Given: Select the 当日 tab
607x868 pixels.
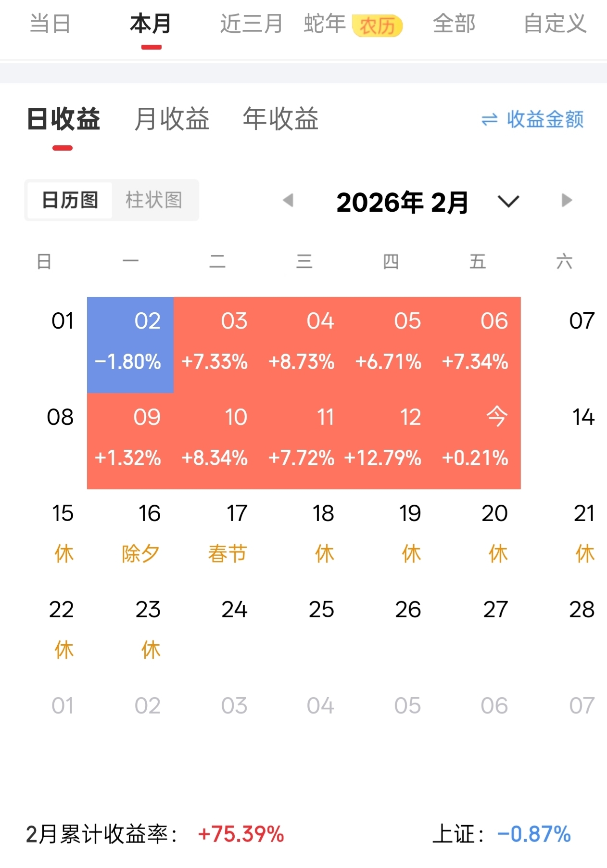Looking at the screenshot, I should (50, 24).
